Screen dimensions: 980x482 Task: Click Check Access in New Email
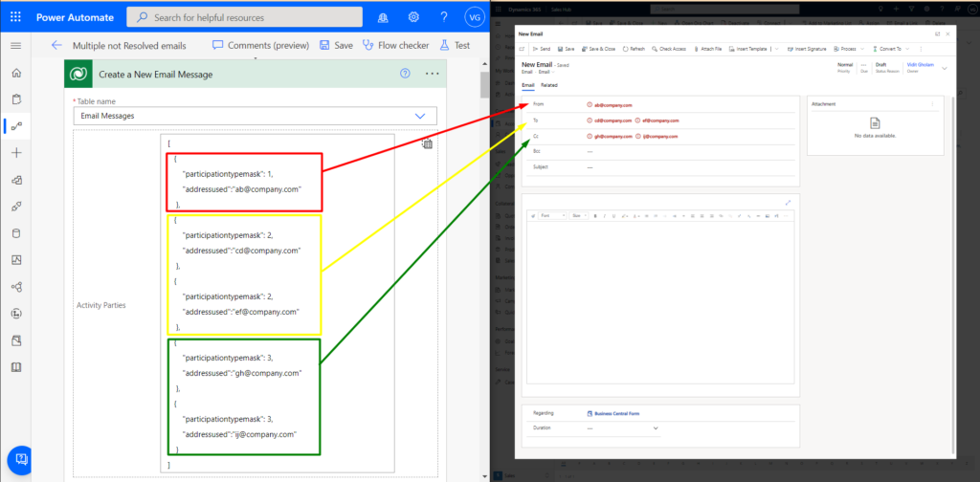669,48
